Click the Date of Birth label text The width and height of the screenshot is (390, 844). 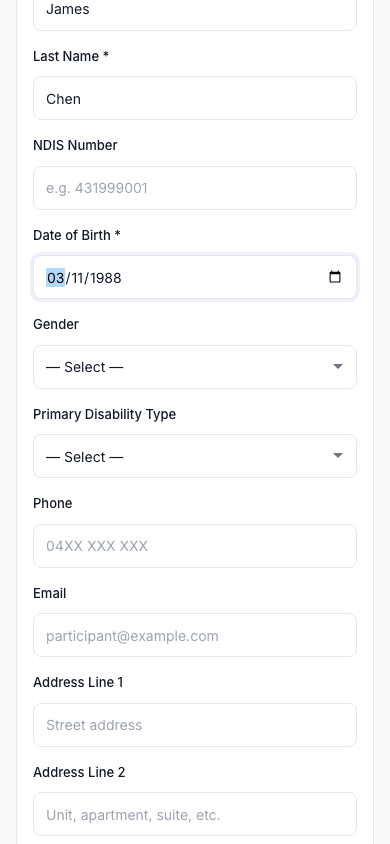[x=76, y=235]
